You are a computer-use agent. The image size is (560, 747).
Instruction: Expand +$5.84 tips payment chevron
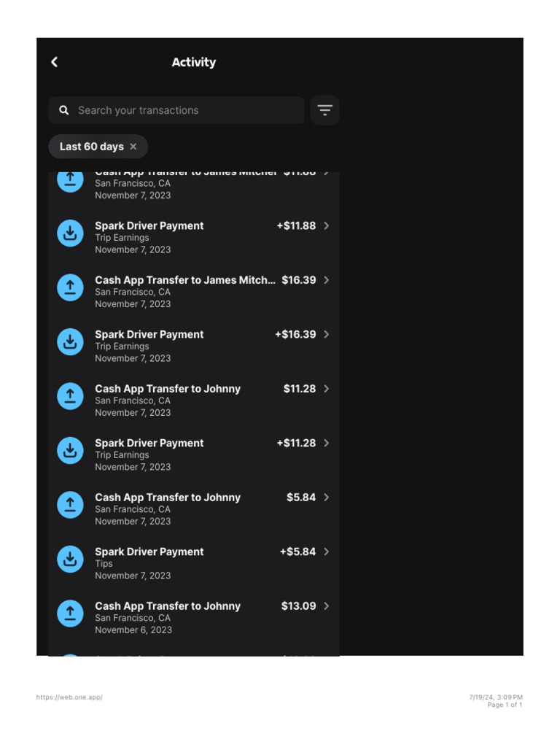click(327, 551)
